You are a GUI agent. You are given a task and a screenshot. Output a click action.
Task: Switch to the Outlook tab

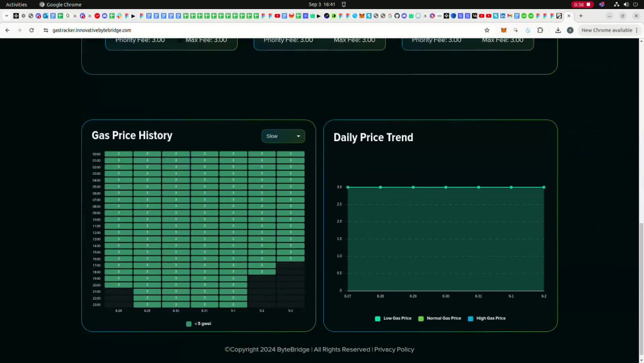coord(46,16)
